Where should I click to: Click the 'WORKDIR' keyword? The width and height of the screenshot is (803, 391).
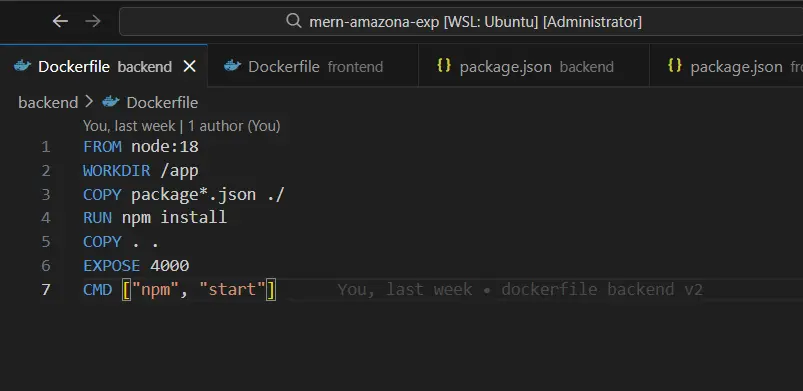117,171
